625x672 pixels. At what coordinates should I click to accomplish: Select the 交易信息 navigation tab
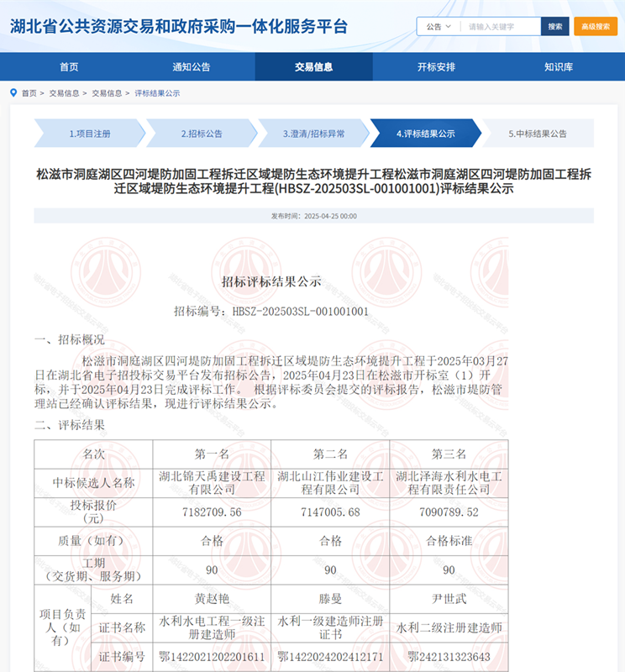click(x=313, y=67)
